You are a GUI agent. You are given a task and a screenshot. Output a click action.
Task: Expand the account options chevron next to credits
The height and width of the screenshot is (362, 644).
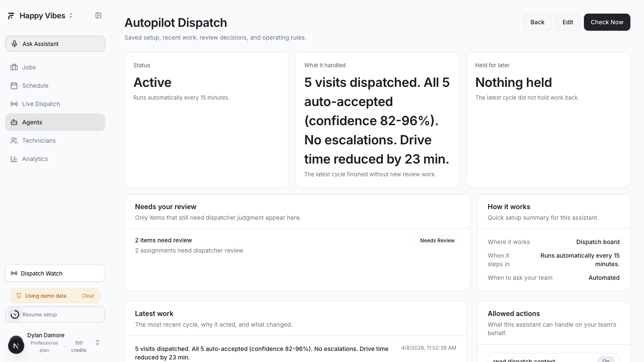pos(97,342)
